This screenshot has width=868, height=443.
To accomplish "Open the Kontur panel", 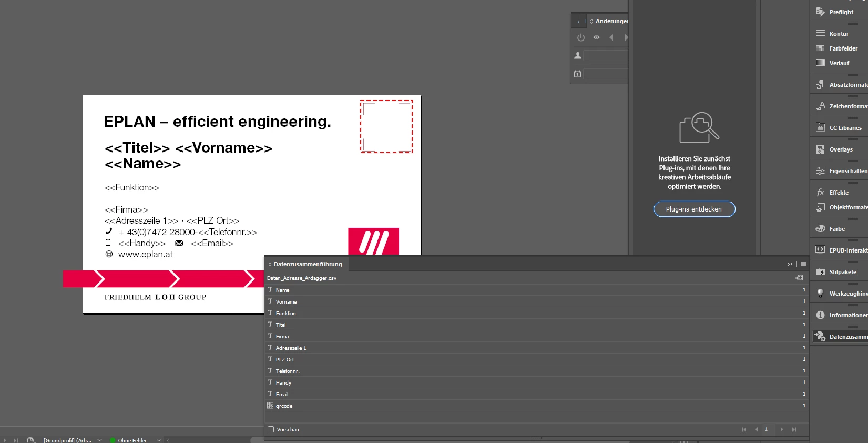I will 840,34.
